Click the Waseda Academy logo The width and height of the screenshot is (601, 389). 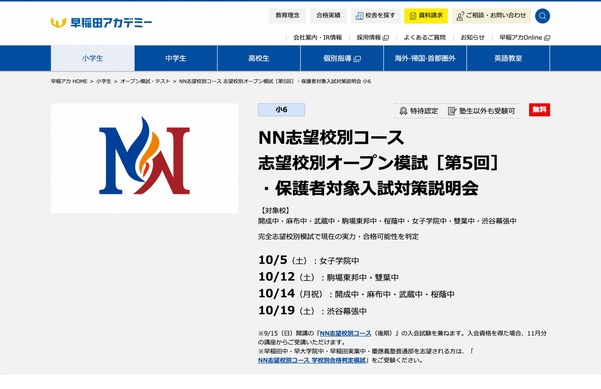(101, 22)
